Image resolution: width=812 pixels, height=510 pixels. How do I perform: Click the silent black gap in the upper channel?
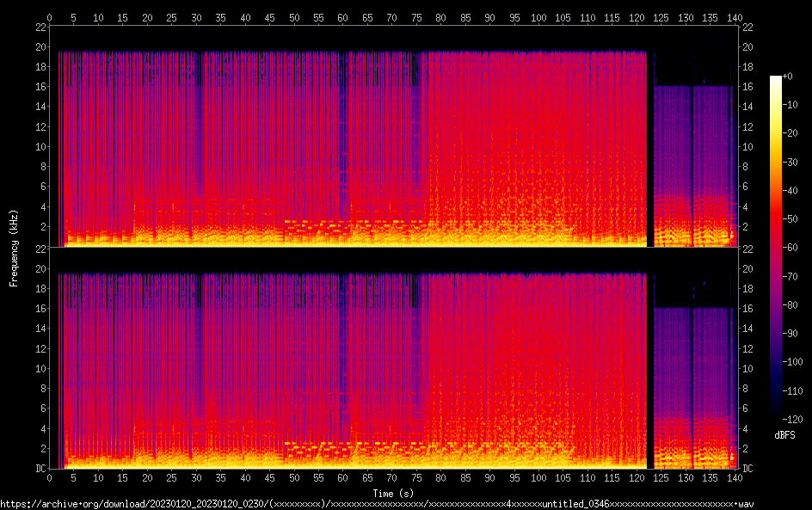650,146
